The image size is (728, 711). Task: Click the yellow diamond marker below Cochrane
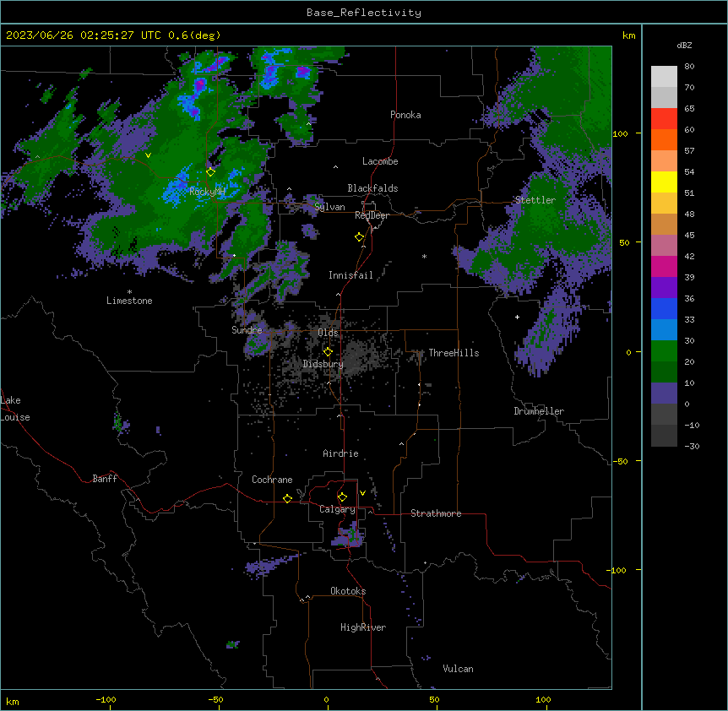point(287,498)
